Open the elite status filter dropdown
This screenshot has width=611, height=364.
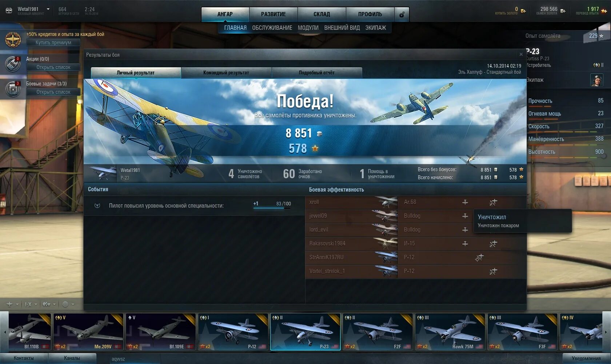point(49,304)
